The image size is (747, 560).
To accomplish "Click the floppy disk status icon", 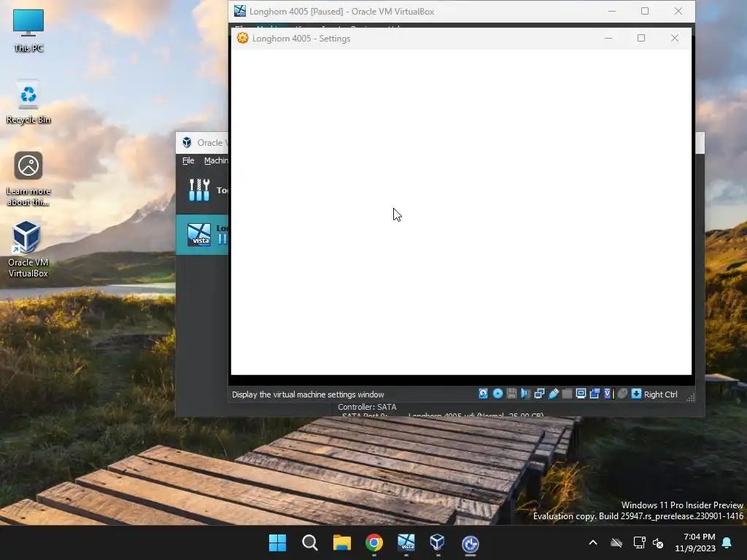I will click(x=511, y=393).
